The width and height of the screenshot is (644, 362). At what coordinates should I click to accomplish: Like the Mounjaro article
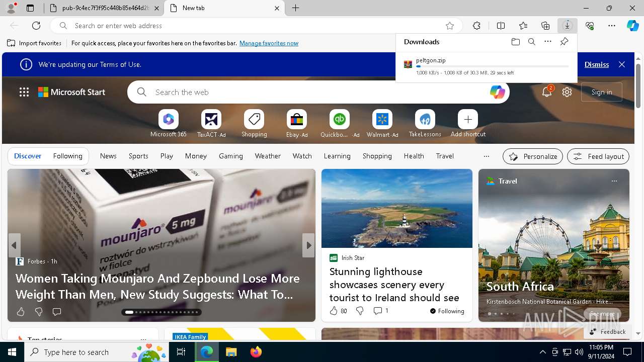click(x=21, y=312)
